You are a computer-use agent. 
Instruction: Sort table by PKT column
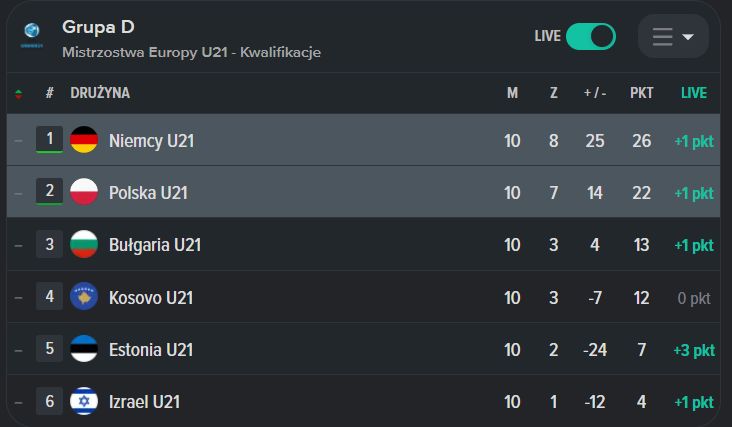click(x=641, y=93)
